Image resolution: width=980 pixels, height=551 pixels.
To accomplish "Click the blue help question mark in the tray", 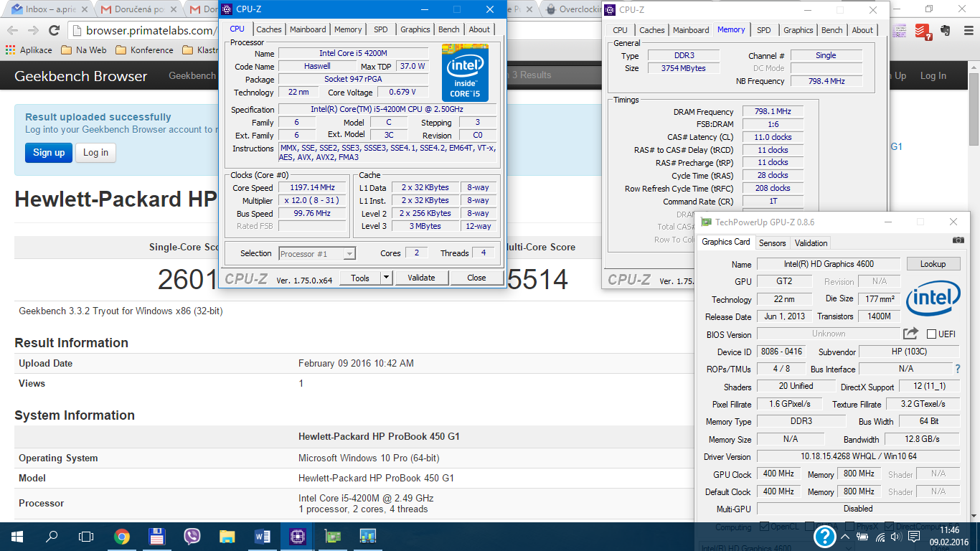I will (825, 536).
